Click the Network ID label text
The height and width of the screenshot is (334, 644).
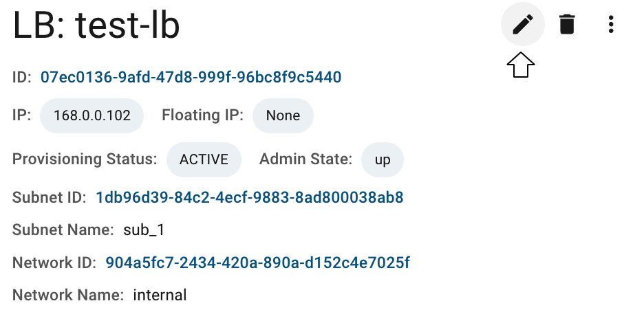click(54, 263)
